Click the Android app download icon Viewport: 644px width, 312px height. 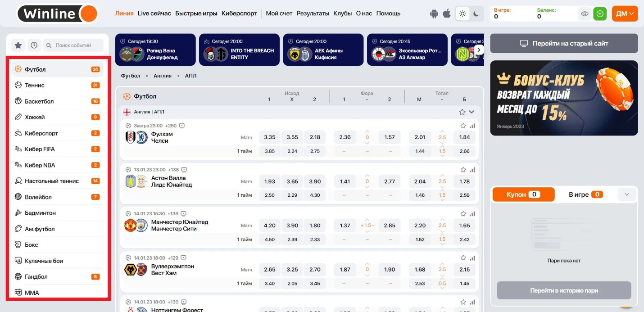[434, 14]
